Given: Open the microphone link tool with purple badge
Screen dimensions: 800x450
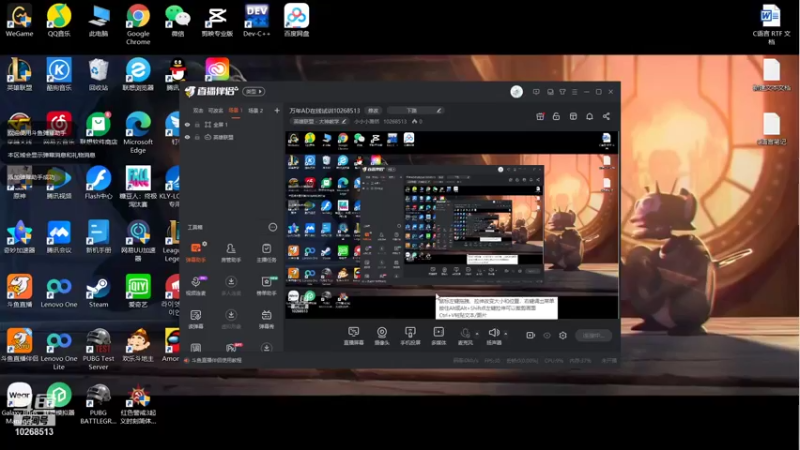Looking at the screenshot, I should [196, 286].
